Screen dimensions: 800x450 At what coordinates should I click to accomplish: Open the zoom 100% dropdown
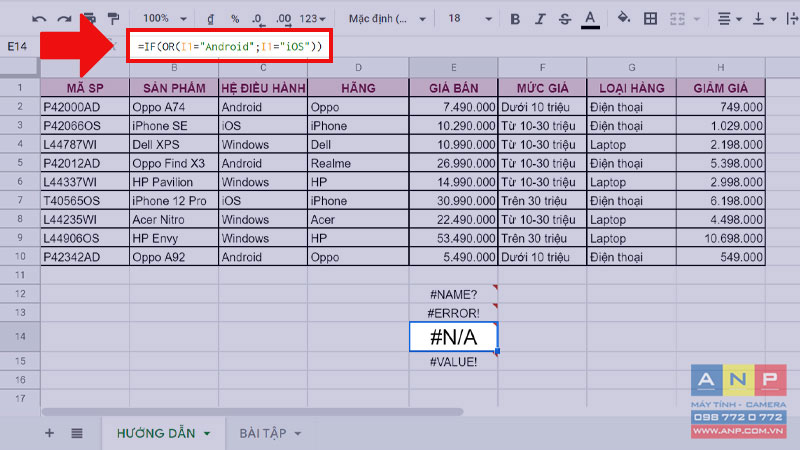click(x=164, y=19)
